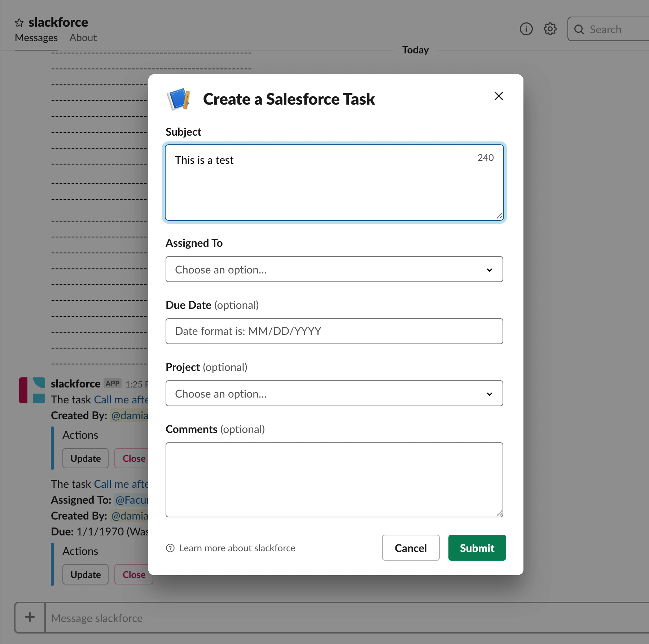649x644 pixels.
Task: Open conversation settings gear icon
Action: click(x=550, y=29)
